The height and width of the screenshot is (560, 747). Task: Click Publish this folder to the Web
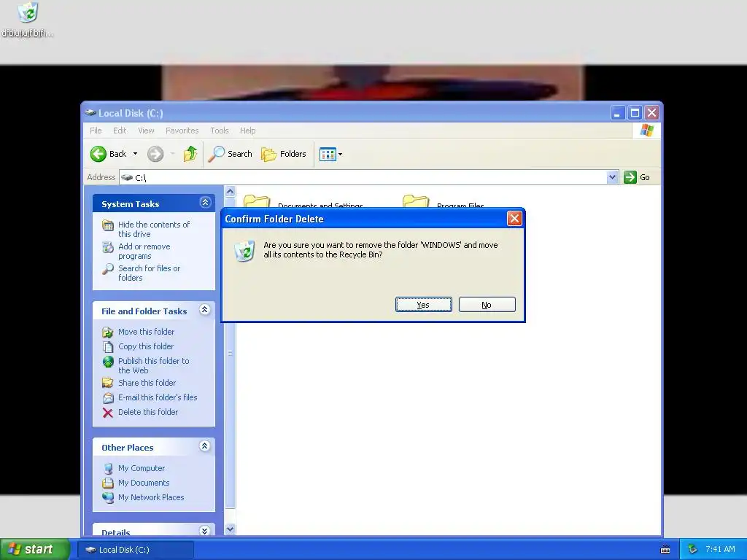[x=153, y=365]
